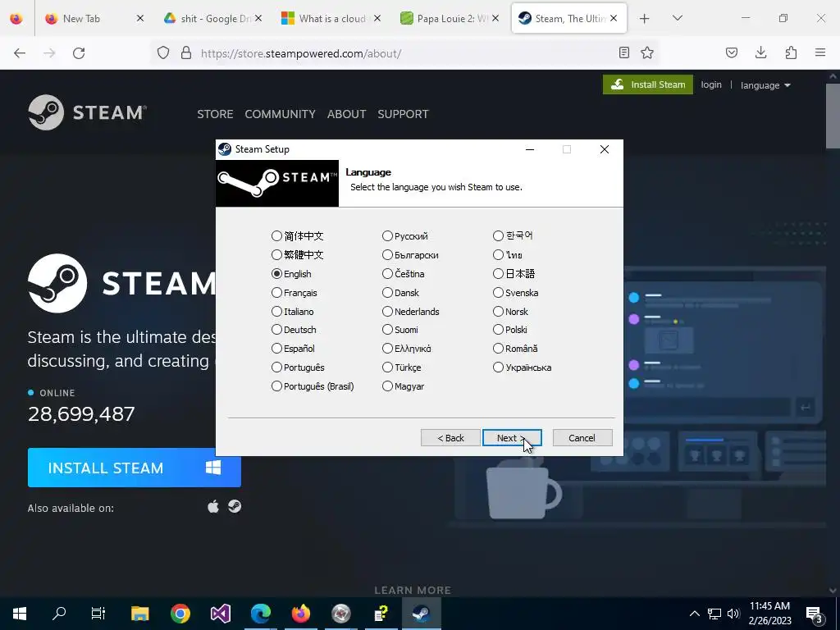Viewport: 840px width, 630px height.
Task: Pick Svenska as the Steam language
Action: (x=516, y=293)
